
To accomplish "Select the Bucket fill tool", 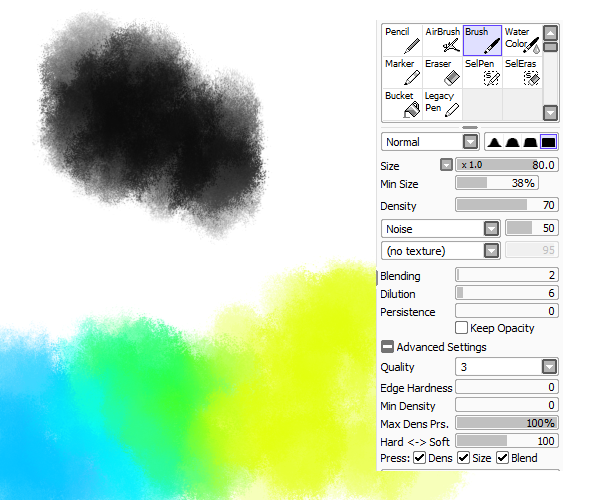I will point(403,105).
